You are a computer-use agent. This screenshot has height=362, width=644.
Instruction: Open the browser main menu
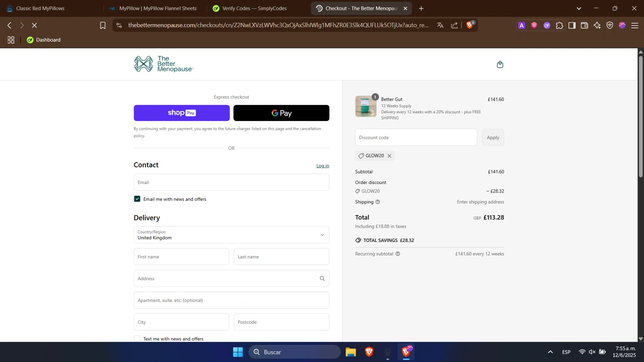pyautogui.click(x=635, y=25)
